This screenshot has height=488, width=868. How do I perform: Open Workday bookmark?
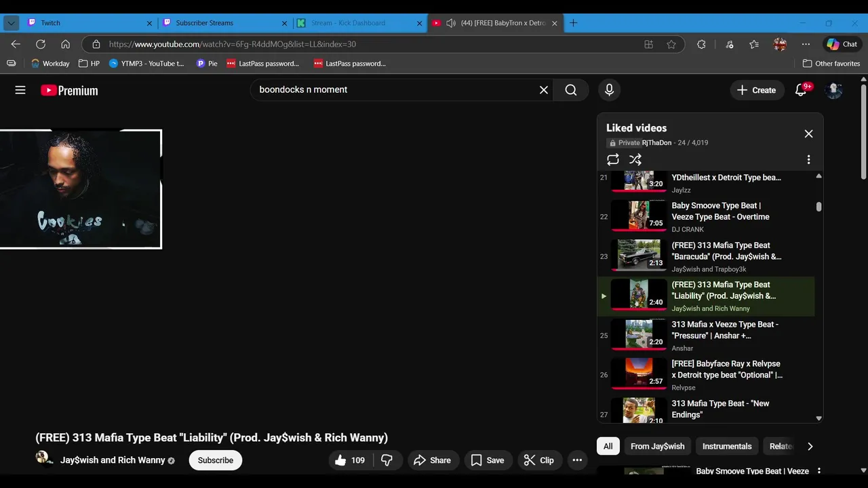click(x=50, y=63)
